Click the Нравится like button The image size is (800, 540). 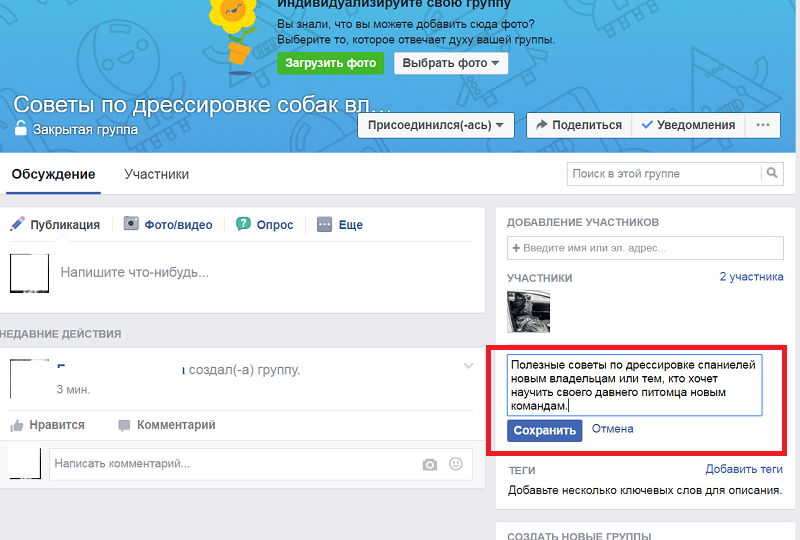point(47,425)
